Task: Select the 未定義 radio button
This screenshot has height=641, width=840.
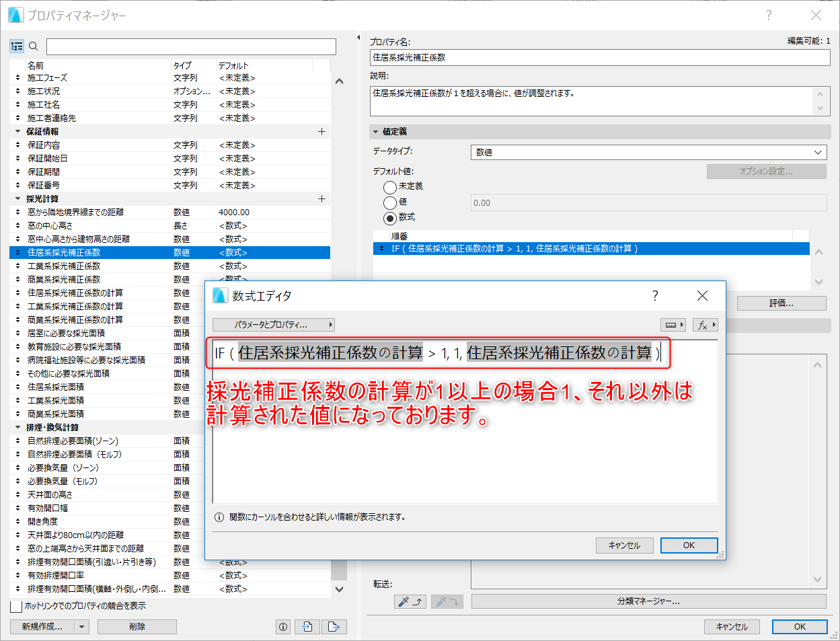Action: tap(390, 187)
